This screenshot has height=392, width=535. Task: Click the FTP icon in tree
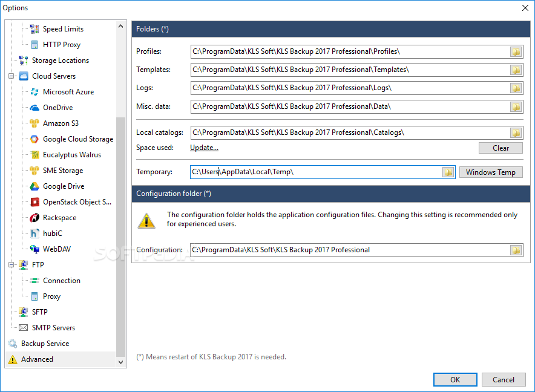[24, 265]
